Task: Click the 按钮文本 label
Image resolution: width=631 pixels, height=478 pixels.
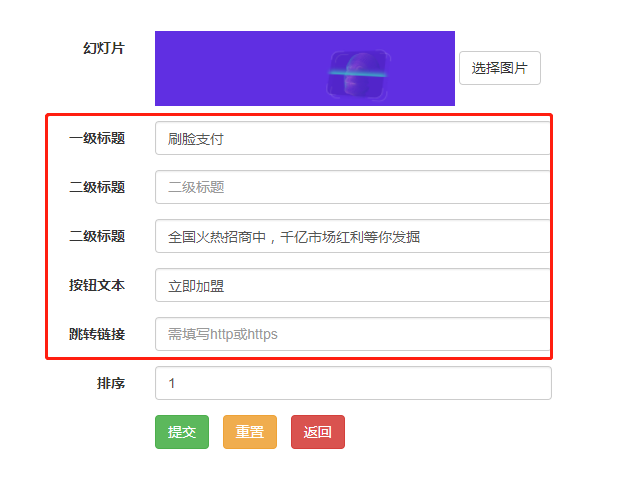Action: (x=97, y=285)
